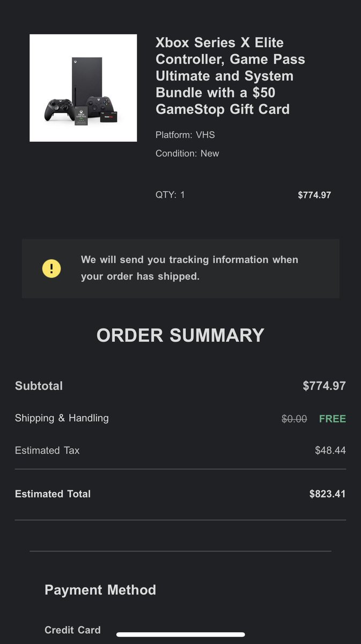Tap the Shipping & Handling label

[62, 418]
